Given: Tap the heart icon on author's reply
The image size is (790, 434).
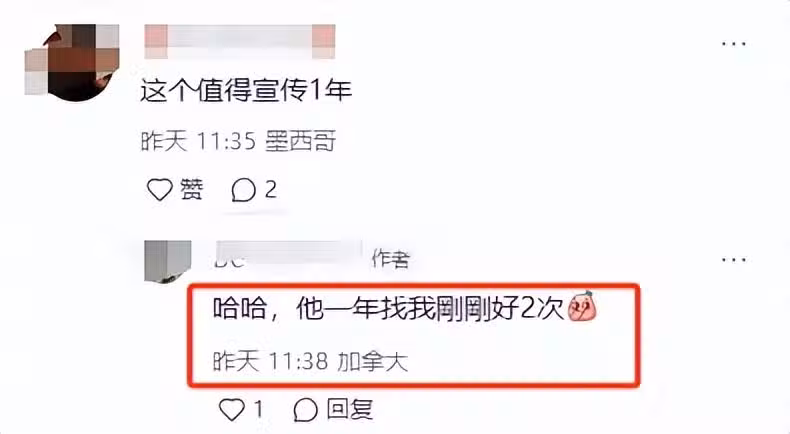Looking at the screenshot, I should pyautogui.click(x=232, y=409).
